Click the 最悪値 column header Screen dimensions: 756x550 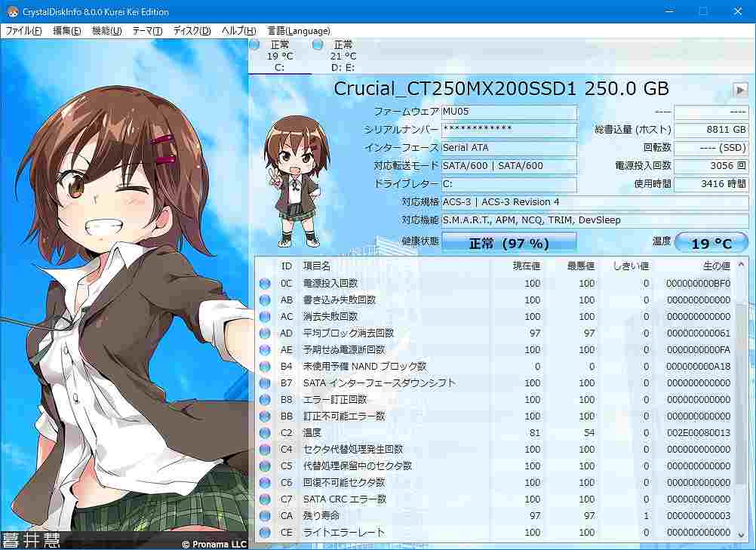click(x=580, y=266)
